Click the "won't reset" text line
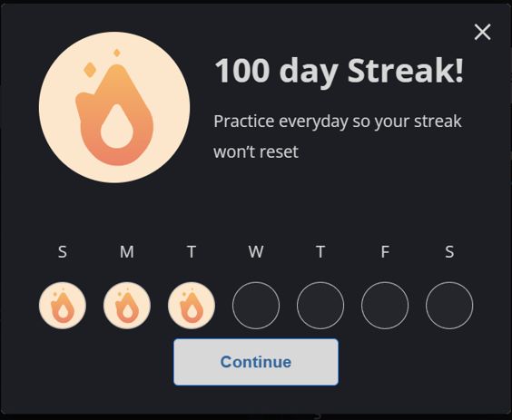The height and width of the screenshot is (420, 512). click(256, 152)
